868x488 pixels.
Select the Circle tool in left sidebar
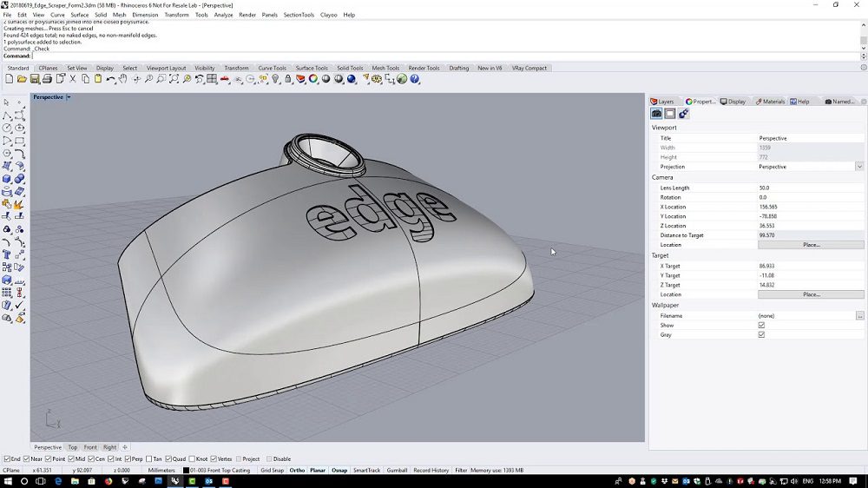click(7, 128)
